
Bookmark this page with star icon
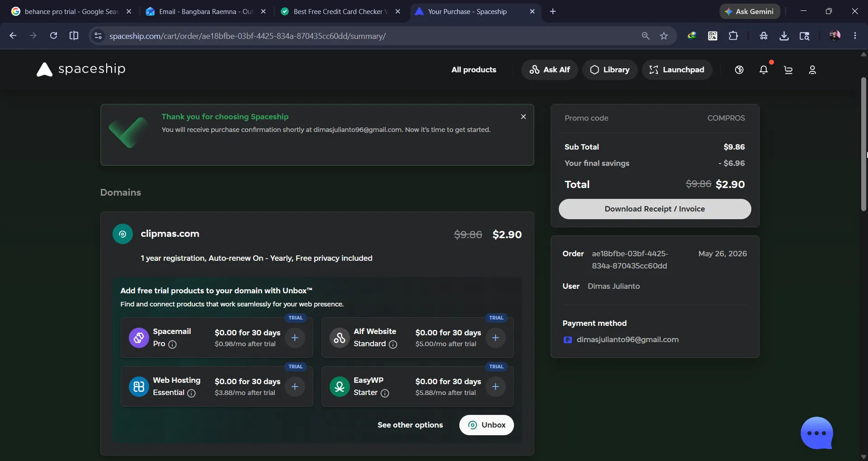click(x=664, y=36)
